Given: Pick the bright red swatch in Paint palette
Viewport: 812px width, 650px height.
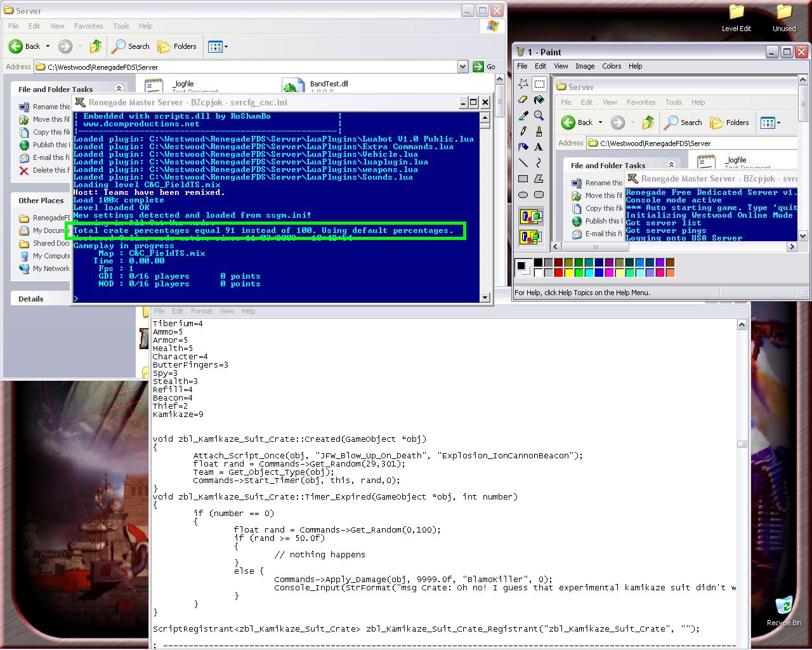Looking at the screenshot, I should pyautogui.click(x=559, y=273).
